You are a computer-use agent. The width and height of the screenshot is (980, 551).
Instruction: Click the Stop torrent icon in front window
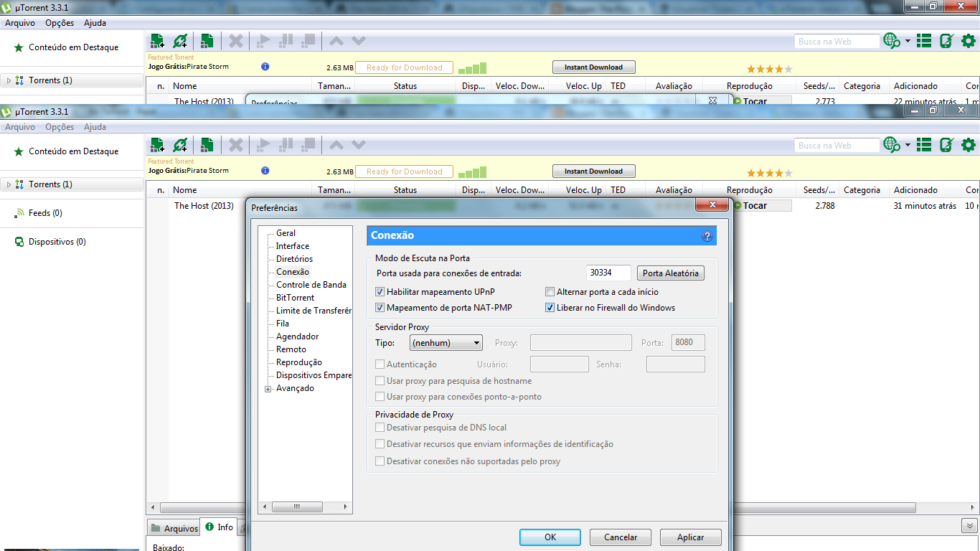pos(308,145)
